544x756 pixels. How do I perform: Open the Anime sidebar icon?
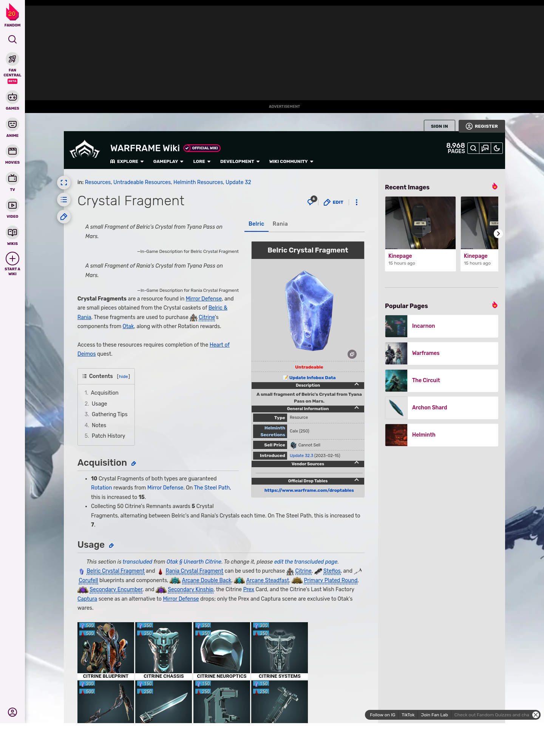pos(12,124)
